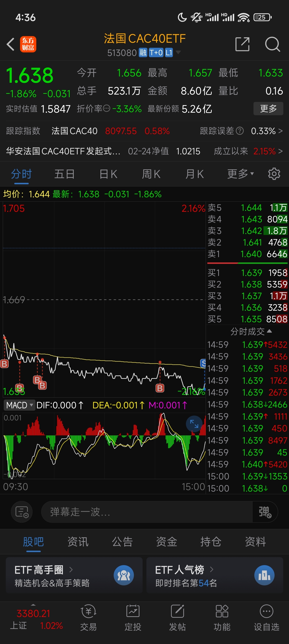Tap the 融 margin badge
289x644 pixels.
pyautogui.click(x=143, y=53)
